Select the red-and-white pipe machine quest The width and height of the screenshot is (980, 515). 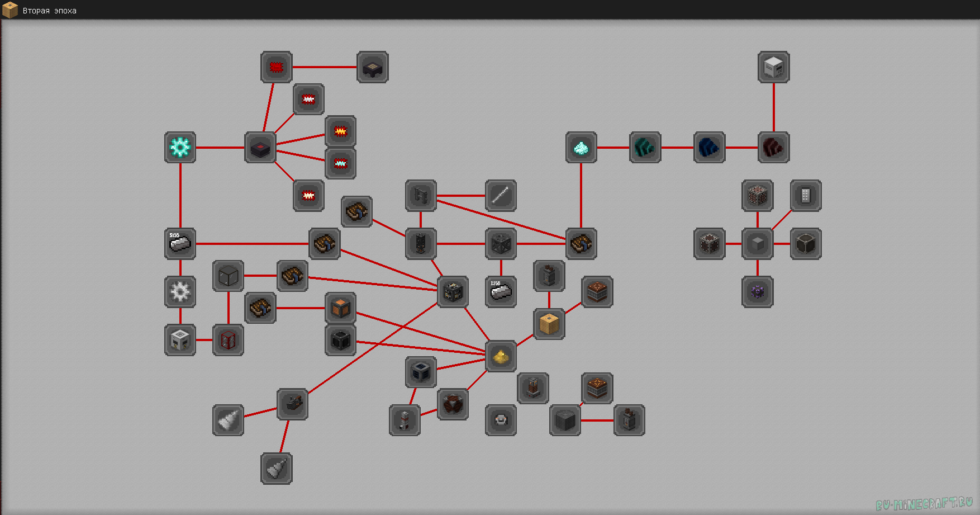click(405, 420)
